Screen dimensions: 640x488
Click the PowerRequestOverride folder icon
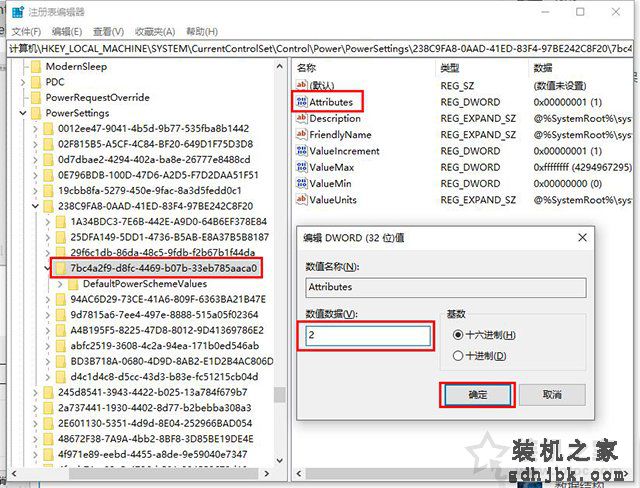pos(36,98)
